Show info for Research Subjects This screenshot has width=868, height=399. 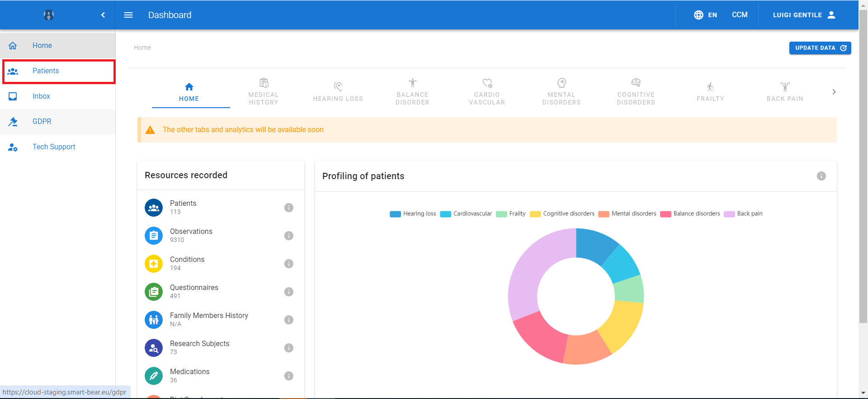[x=289, y=348]
